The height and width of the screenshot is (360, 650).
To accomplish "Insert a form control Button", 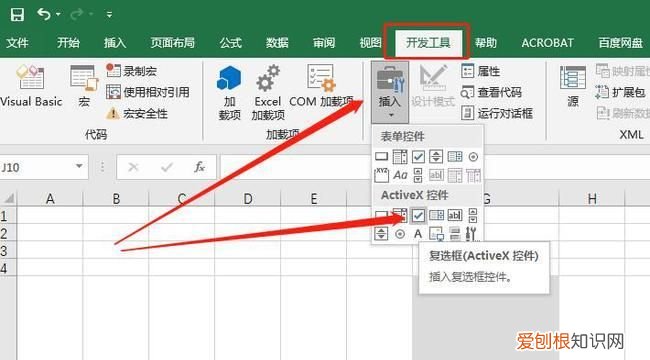I will pyautogui.click(x=381, y=157).
